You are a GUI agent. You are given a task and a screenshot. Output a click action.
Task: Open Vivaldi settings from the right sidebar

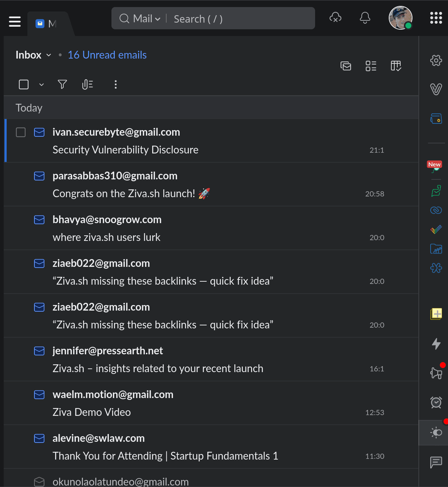click(436, 60)
